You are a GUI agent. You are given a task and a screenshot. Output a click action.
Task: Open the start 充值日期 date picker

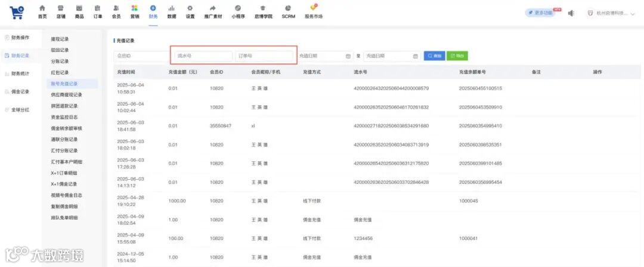324,56
